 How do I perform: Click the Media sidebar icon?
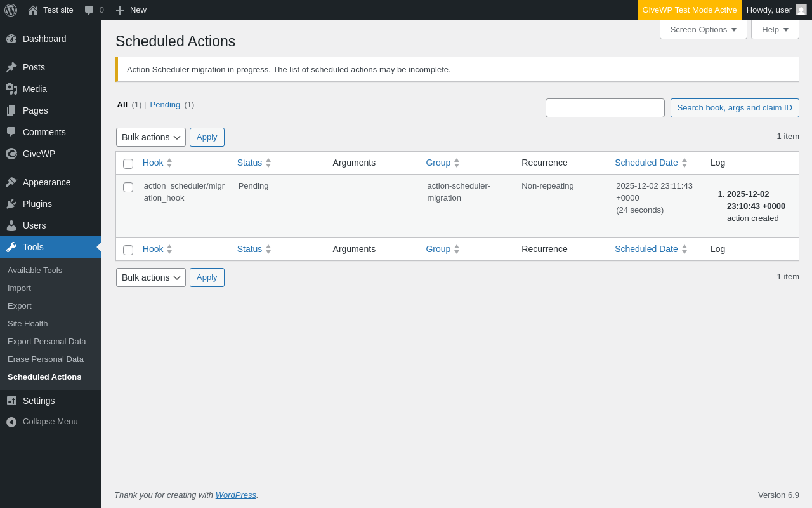(x=11, y=89)
